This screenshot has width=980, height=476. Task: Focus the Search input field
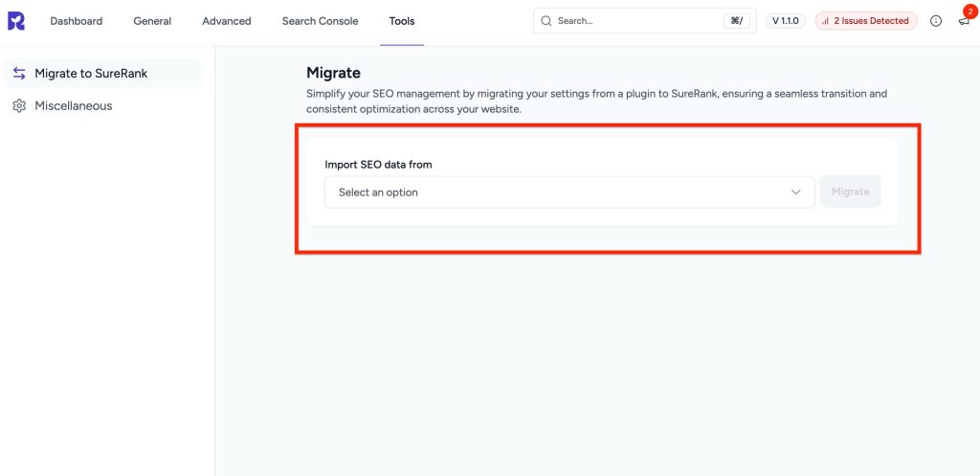coord(644,21)
